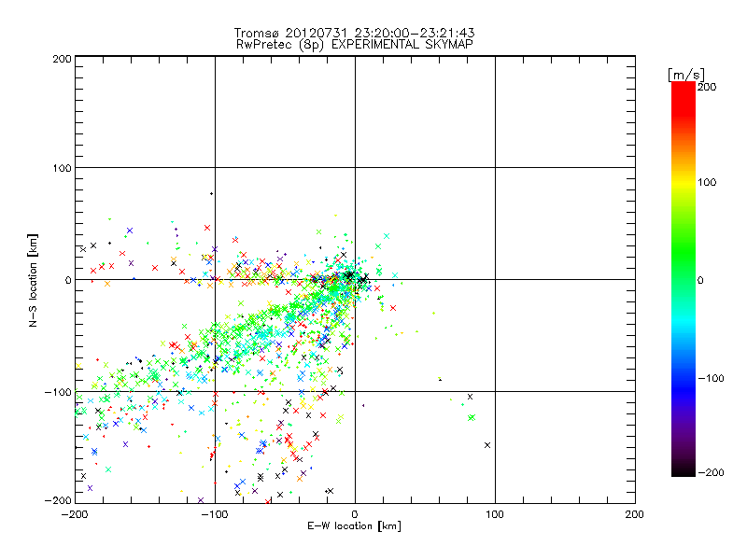This screenshot has height=560, width=747.
Task: Click the title line 'Tromsø 20120731 23:20:00-23:21:43'
Action: click(x=354, y=33)
